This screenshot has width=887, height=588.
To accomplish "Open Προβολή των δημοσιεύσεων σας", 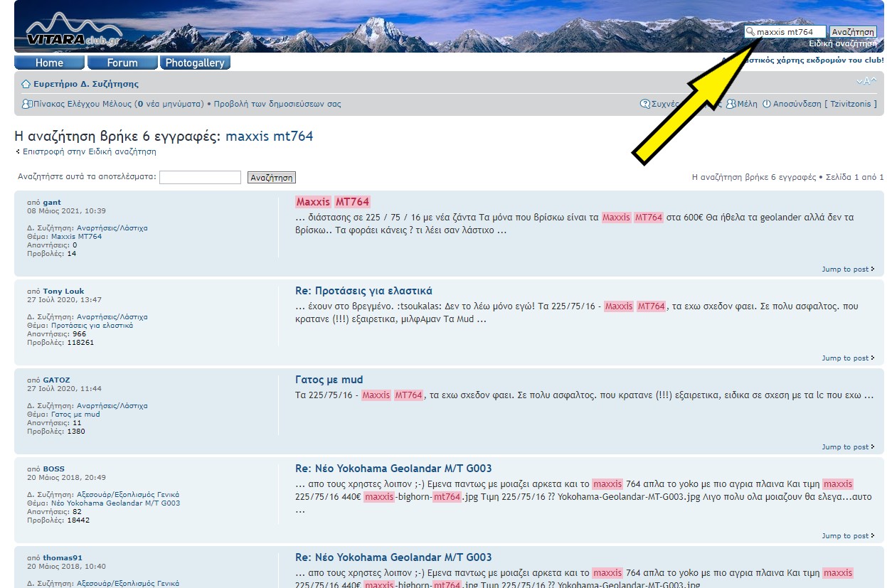I will (277, 104).
